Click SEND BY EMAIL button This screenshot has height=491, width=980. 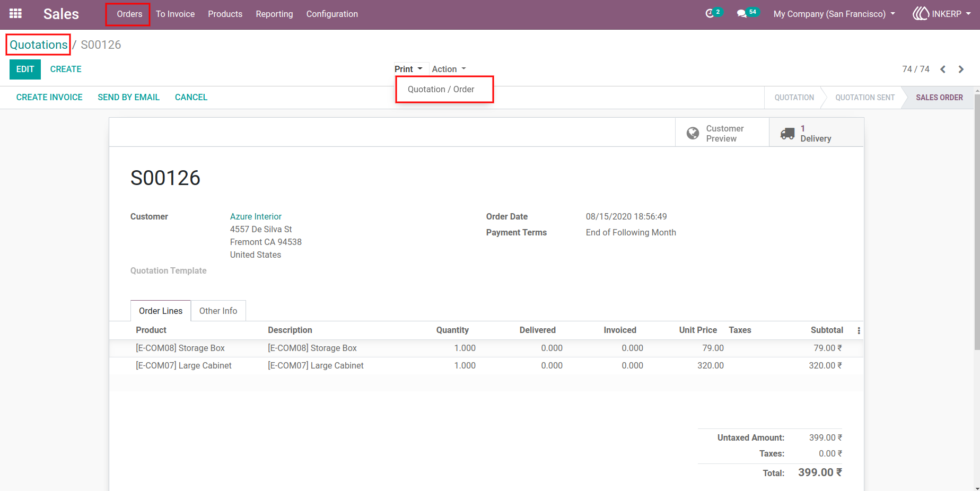pyautogui.click(x=128, y=98)
